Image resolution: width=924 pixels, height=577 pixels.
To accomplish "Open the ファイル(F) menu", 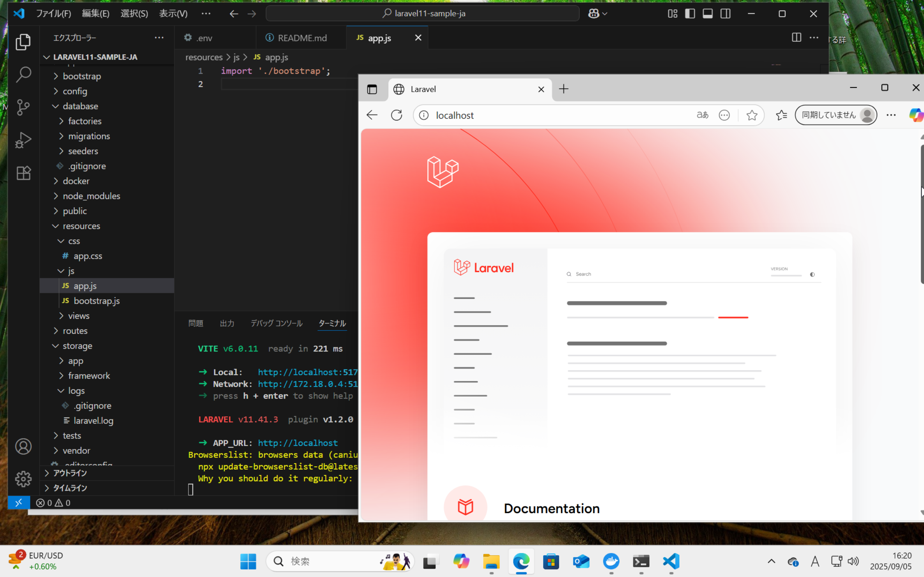I will pyautogui.click(x=53, y=14).
